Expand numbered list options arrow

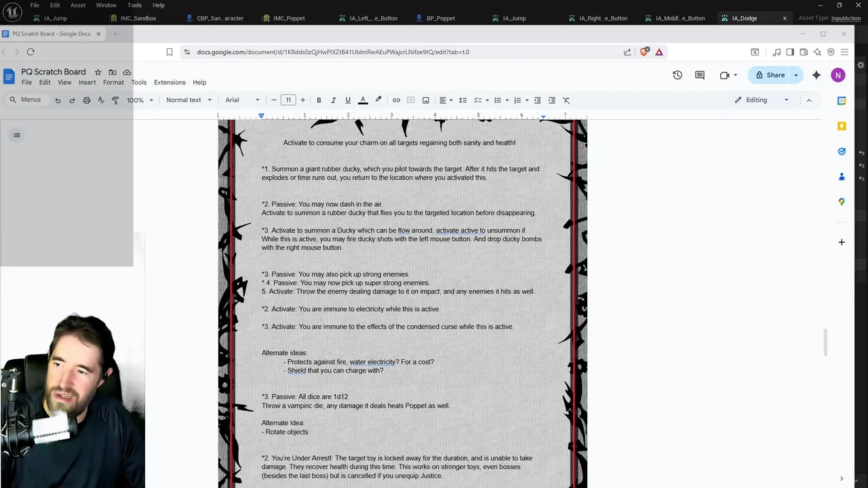[x=526, y=100]
